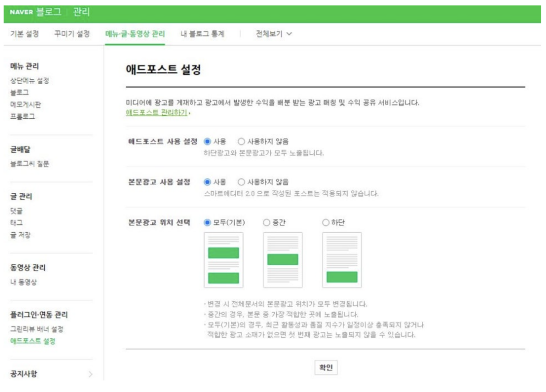546x392 pixels.
Task: Click the 애드포스트 설정 page title
Action: (x=163, y=70)
